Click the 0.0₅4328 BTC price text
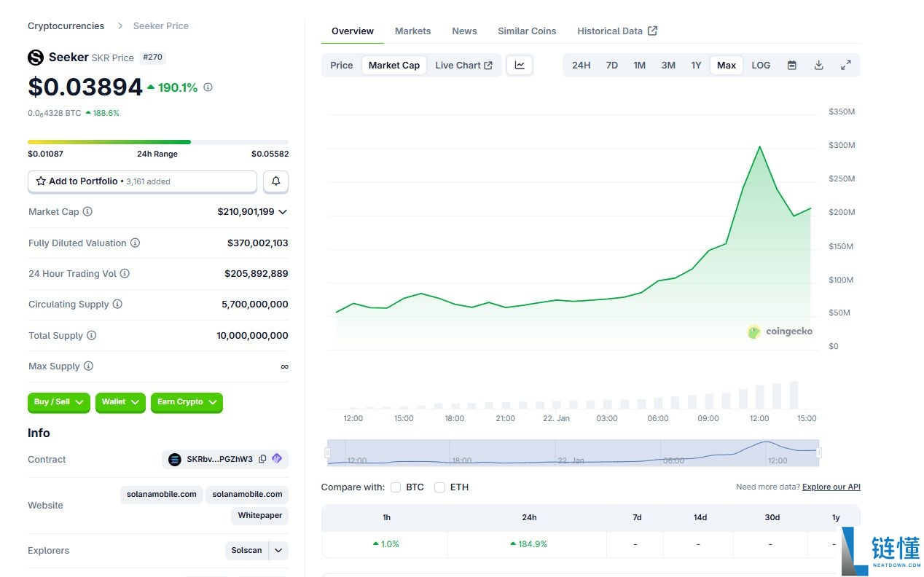 pyautogui.click(x=55, y=114)
